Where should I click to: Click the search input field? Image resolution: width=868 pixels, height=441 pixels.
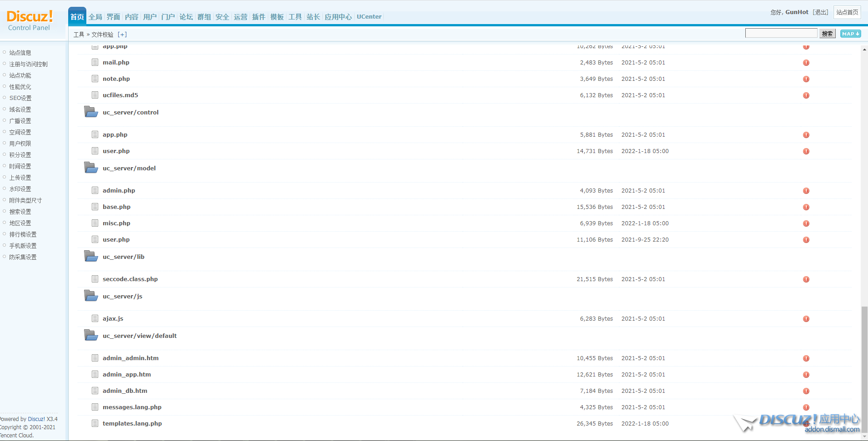point(781,33)
